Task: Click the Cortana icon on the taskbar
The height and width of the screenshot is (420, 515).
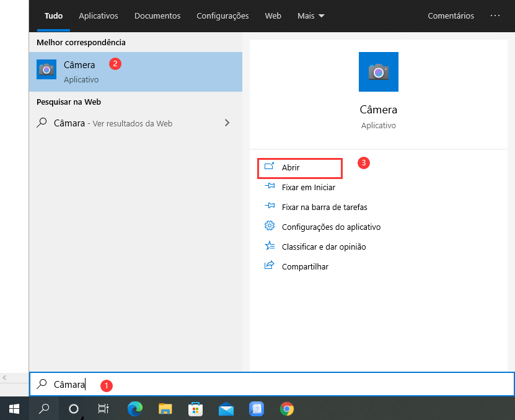Action: (x=74, y=409)
